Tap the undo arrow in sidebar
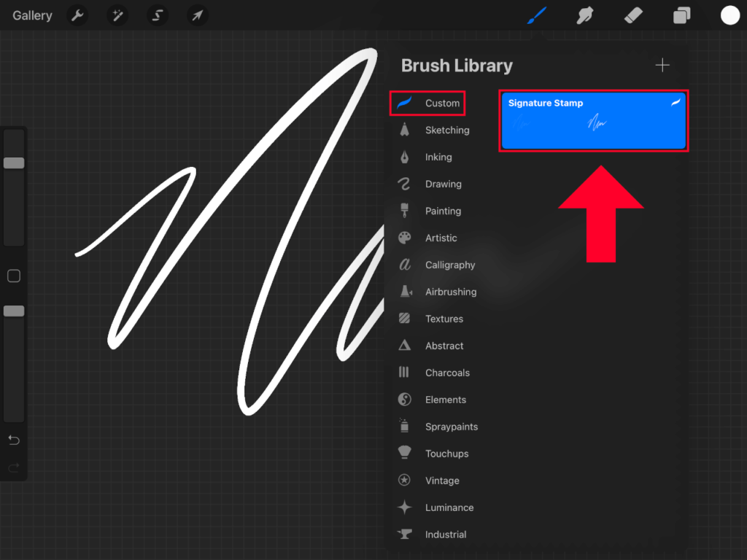 [13, 440]
